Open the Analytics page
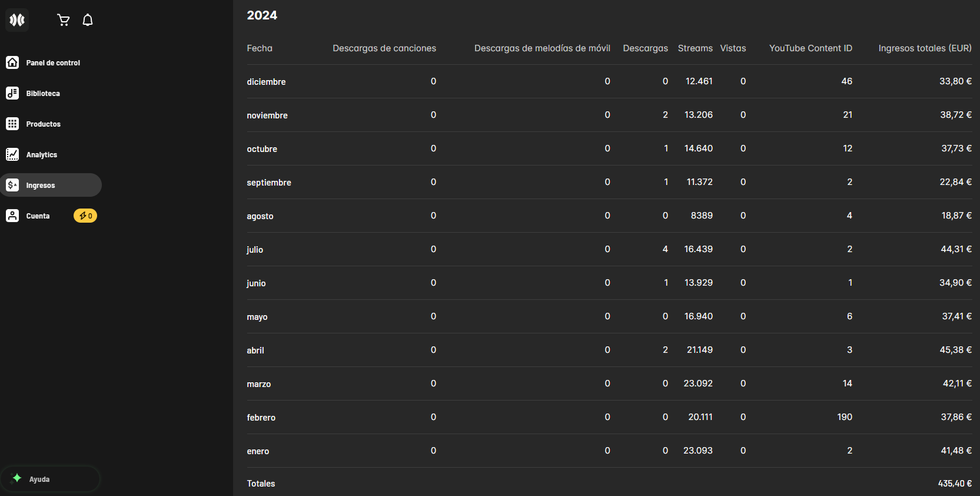This screenshot has height=496, width=980. (42, 155)
